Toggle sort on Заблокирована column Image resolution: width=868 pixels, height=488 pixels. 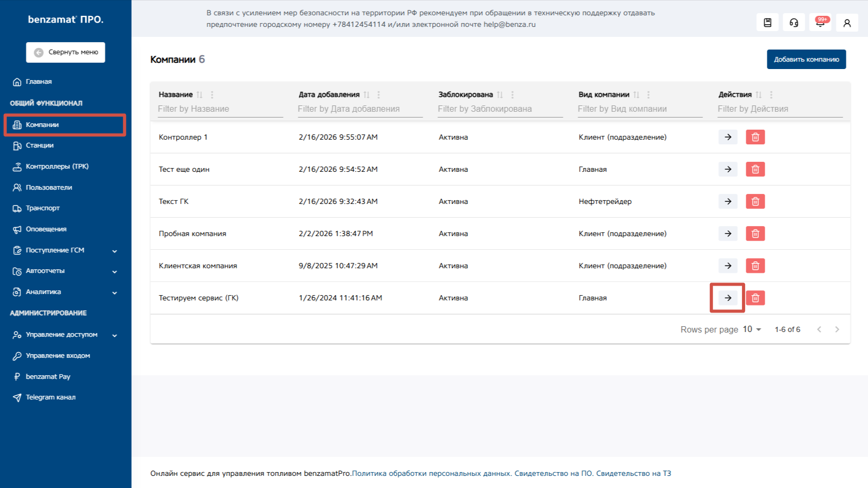pyautogui.click(x=500, y=95)
